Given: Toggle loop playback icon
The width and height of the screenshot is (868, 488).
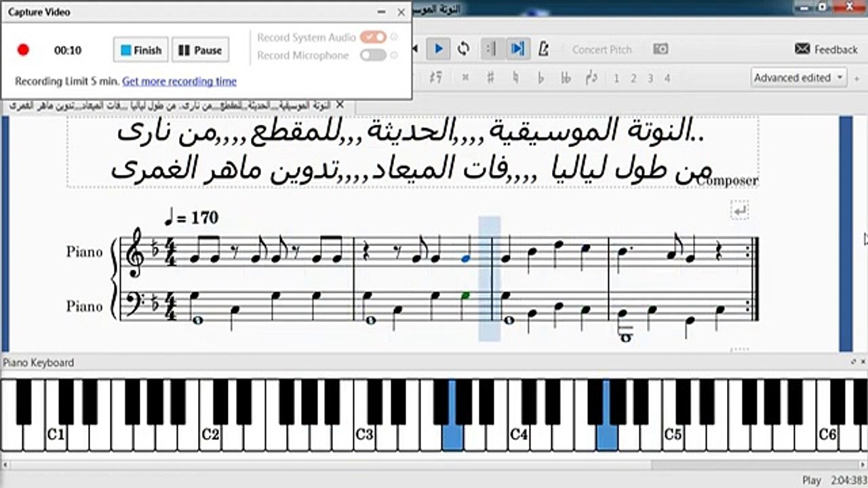Looking at the screenshot, I should (464, 49).
